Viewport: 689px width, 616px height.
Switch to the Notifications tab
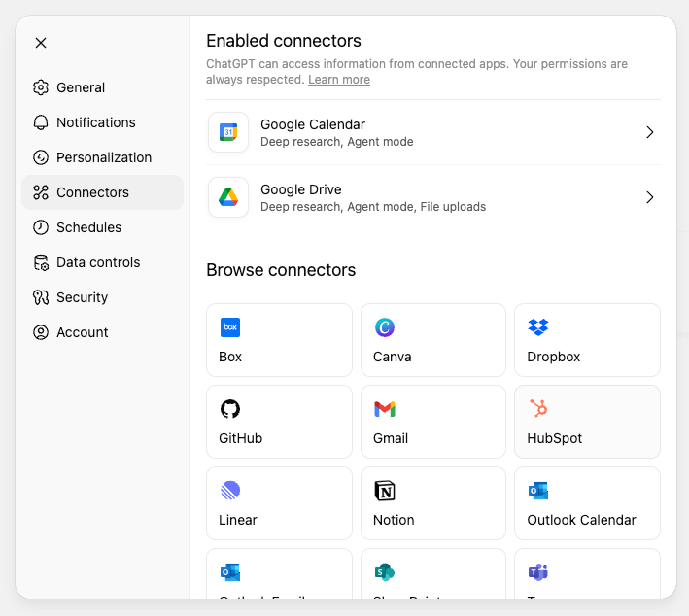click(102, 122)
